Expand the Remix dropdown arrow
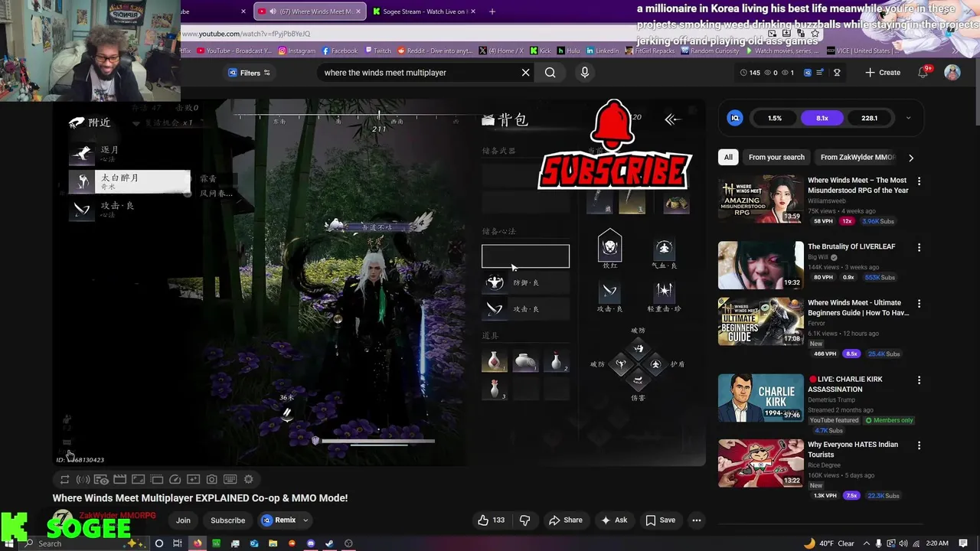 pos(305,520)
